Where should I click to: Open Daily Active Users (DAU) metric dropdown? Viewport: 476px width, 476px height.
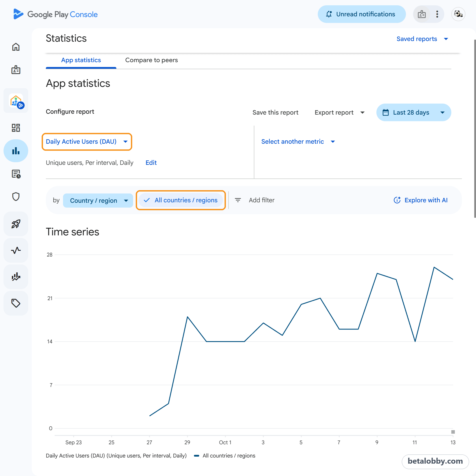pos(87,142)
